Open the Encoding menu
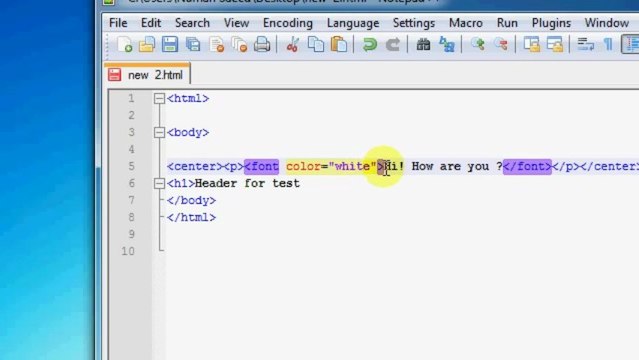The height and width of the screenshot is (360, 639). tap(288, 23)
